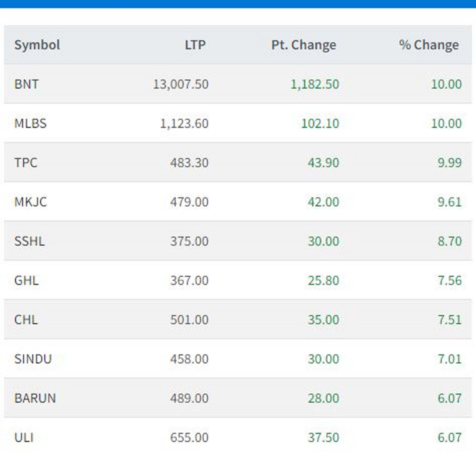Image resolution: width=476 pixels, height=453 pixels.
Task: Click TPC percent change 9.99
Action: coord(449,162)
